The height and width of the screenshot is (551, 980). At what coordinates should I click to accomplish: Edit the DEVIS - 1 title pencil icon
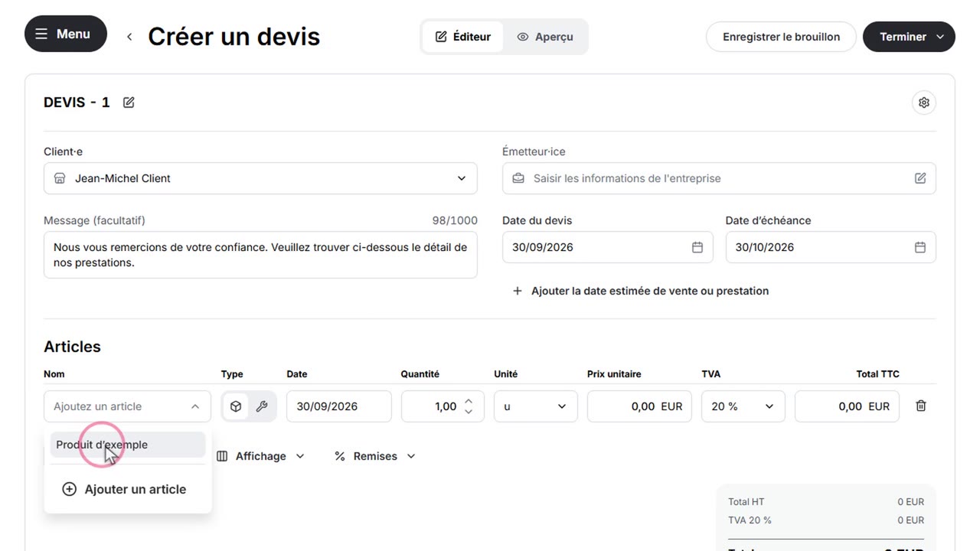pos(129,103)
